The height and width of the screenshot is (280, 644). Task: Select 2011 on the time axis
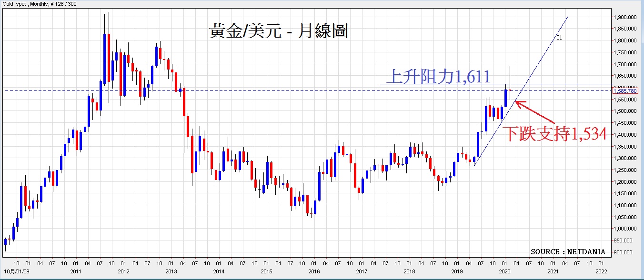[75, 271]
